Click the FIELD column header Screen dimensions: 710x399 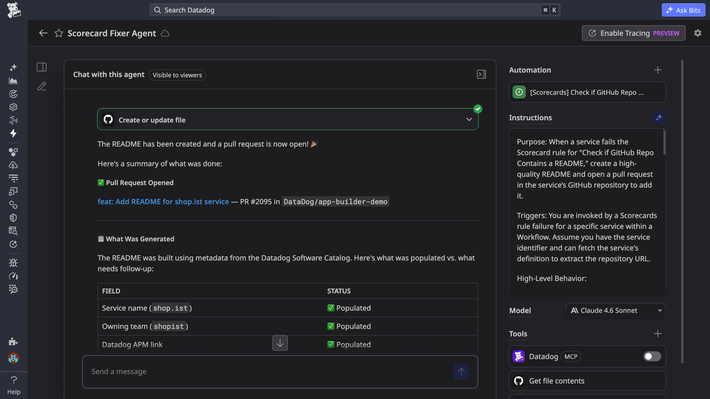(111, 291)
